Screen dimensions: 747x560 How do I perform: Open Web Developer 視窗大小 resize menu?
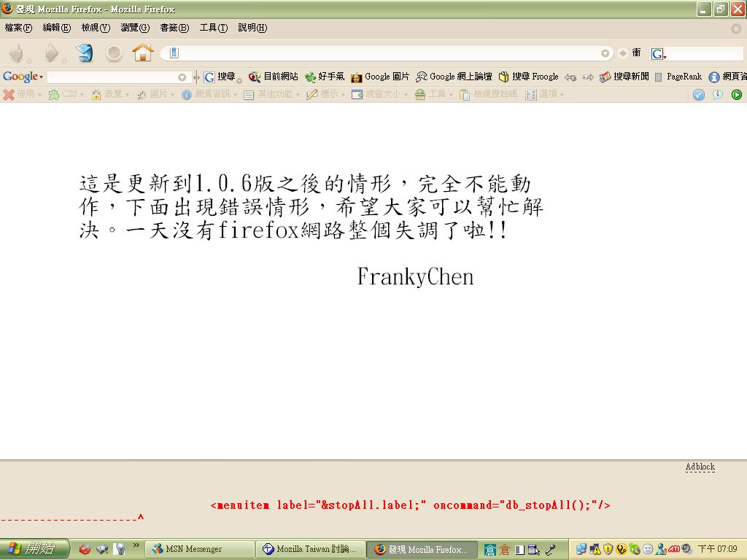[379, 94]
